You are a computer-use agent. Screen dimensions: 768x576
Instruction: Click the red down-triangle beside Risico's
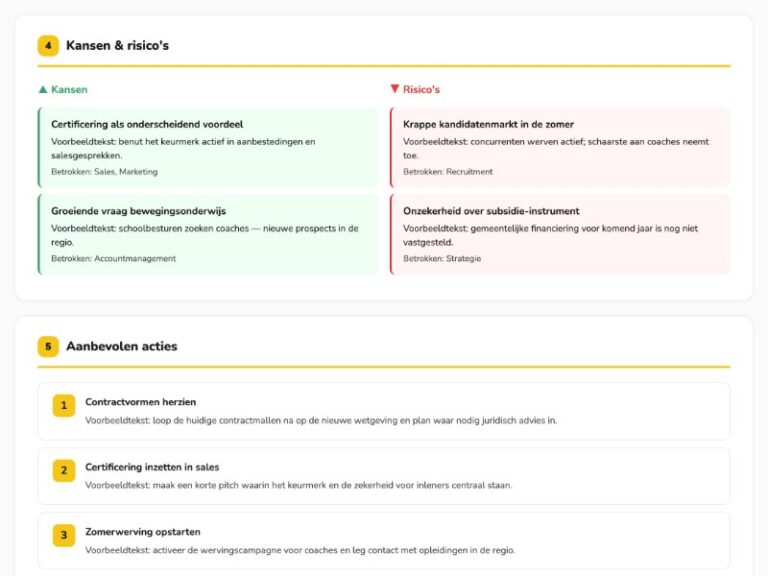click(x=395, y=89)
